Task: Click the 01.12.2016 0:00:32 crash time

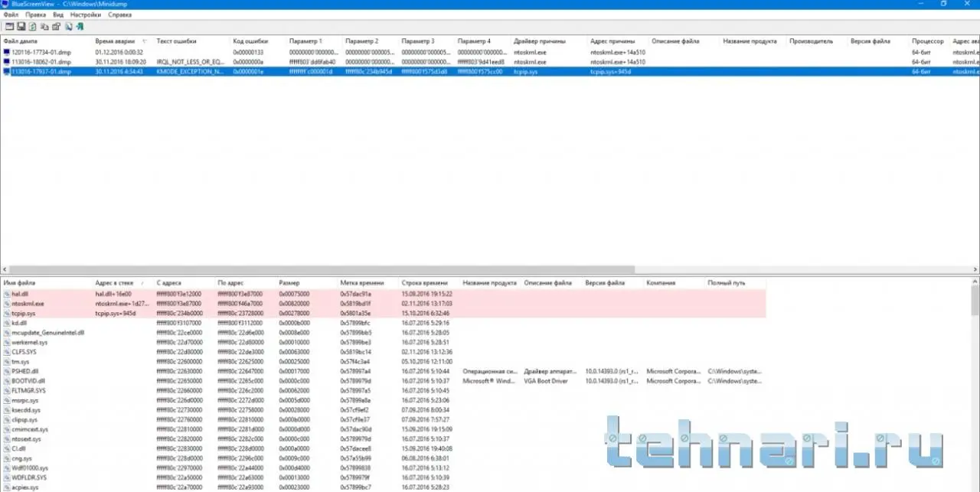Action: coord(119,52)
